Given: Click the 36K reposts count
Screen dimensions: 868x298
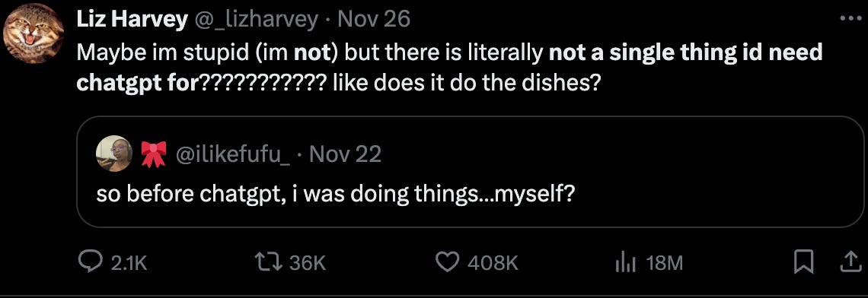Looking at the screenshot, I should pyautogui.click(x=308, y=263).
